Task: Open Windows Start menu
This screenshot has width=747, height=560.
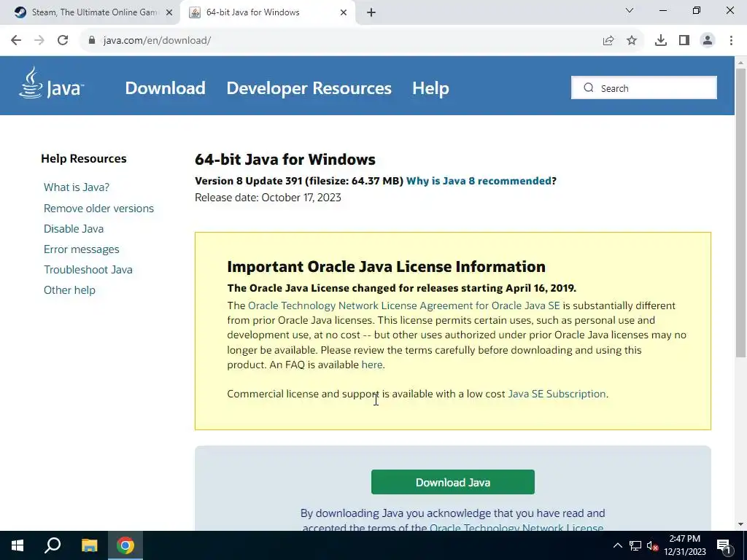Action: (x=18, y=545)
